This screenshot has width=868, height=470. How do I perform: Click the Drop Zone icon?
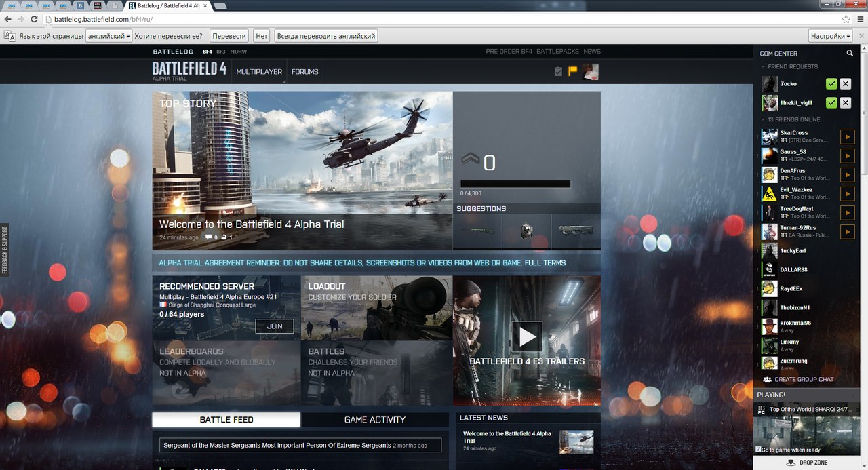(790, 463)
